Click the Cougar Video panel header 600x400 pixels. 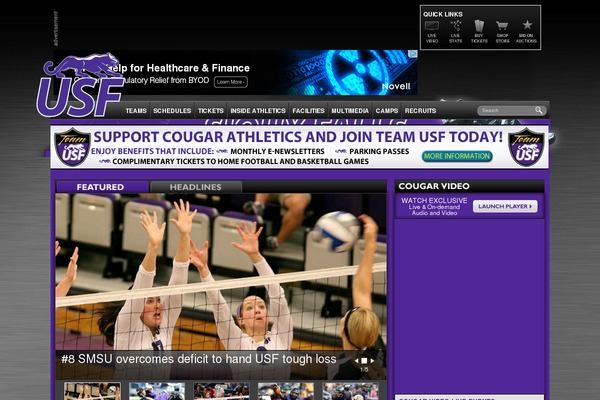[469, 186]
